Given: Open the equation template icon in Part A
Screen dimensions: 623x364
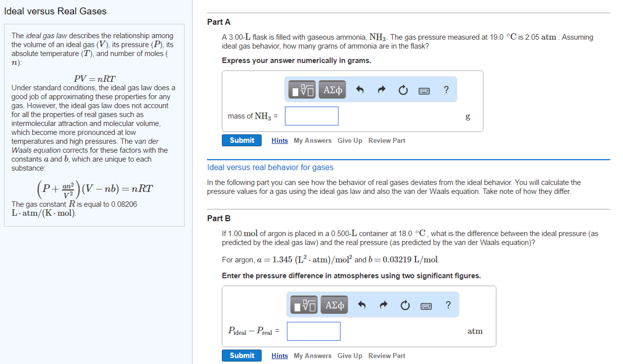Looking at the screenshot, I should pos(301,90).
